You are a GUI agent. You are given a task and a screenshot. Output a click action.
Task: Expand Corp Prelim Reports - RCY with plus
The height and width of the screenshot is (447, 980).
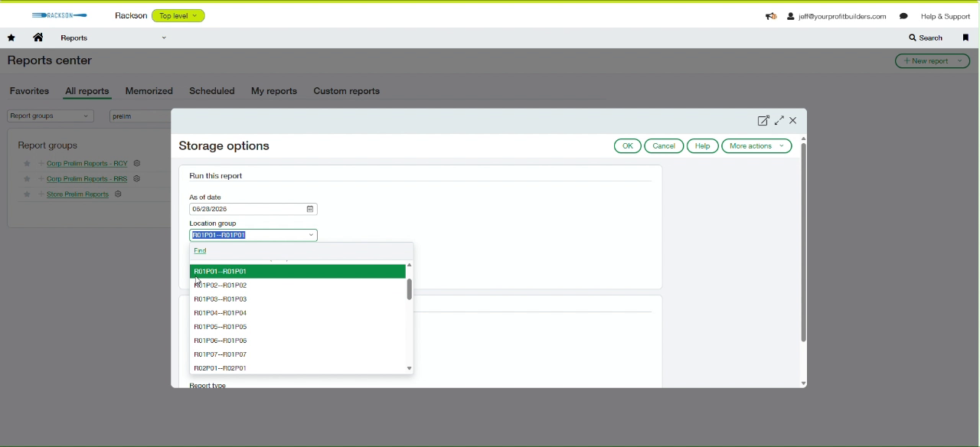41,164
